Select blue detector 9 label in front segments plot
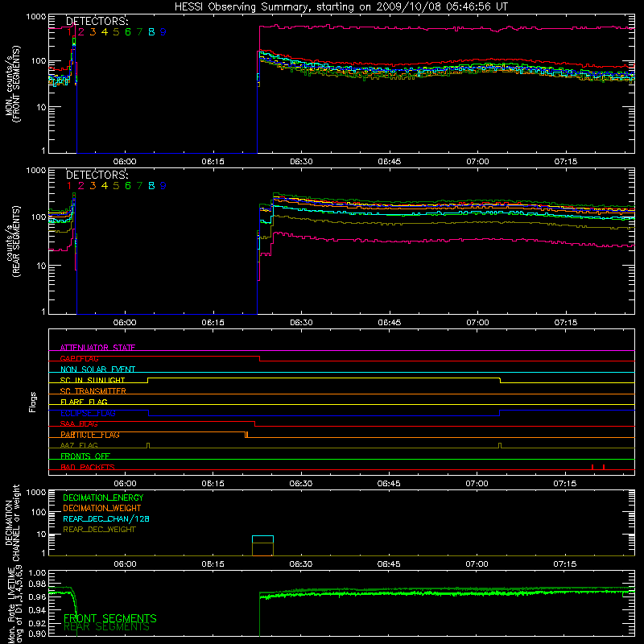This screenshot has height=644, width=644. 163,32
